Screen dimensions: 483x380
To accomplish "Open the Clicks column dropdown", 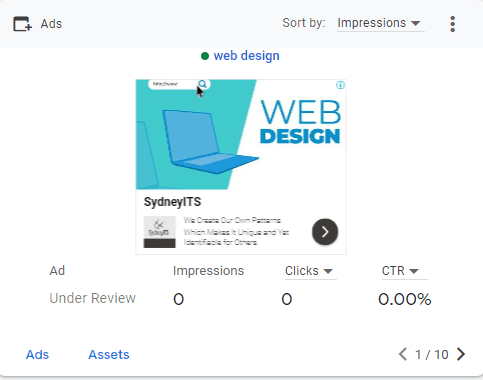I will click(x=309, y=271).
